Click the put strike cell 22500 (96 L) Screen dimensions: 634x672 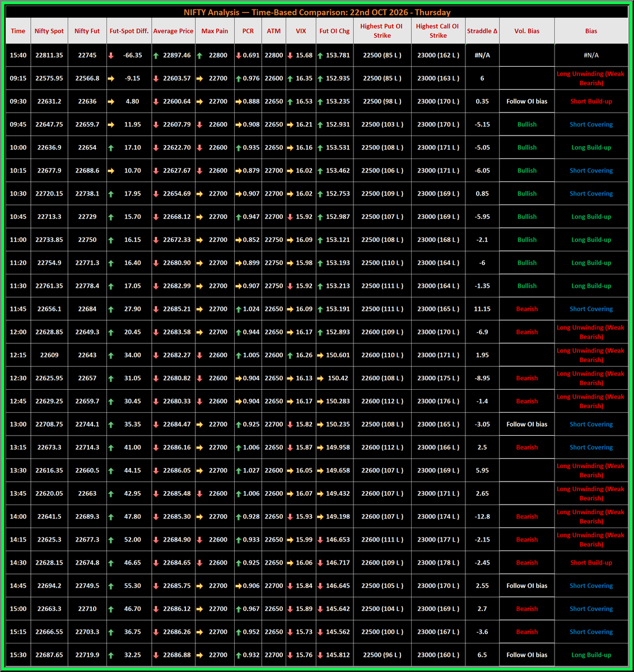click(x=382, y=655)
